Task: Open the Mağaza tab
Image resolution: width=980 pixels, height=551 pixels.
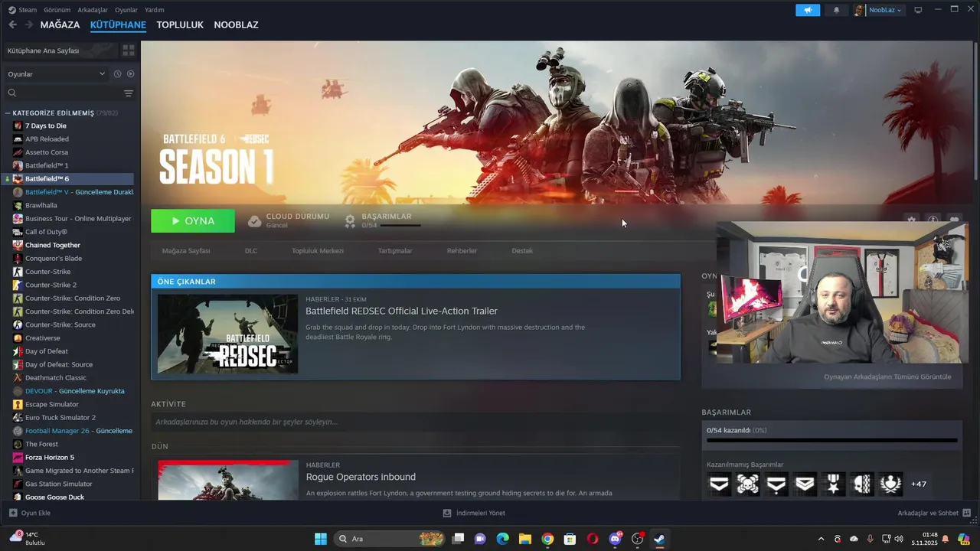Action: pyautogui.click(x=60, y=24)
